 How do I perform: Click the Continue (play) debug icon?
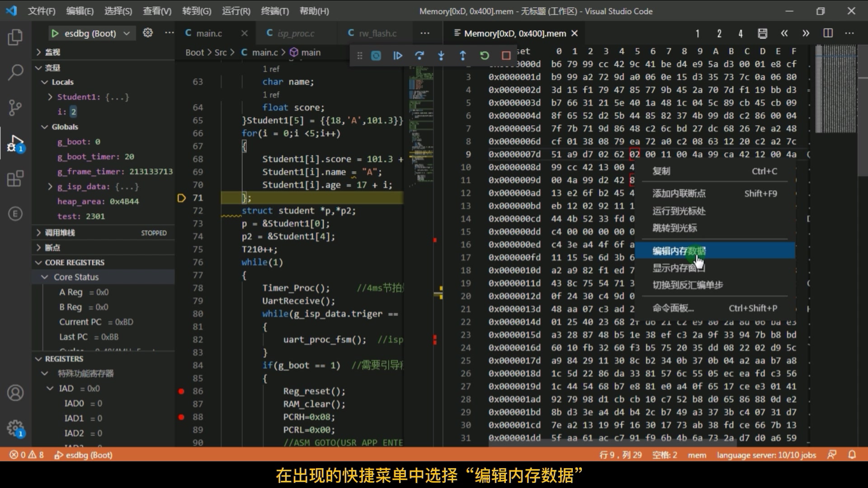coord(397,56)
